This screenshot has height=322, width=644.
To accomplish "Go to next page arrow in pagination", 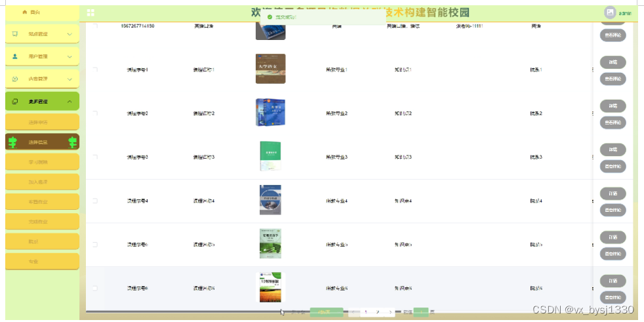I will click(390, 312).
